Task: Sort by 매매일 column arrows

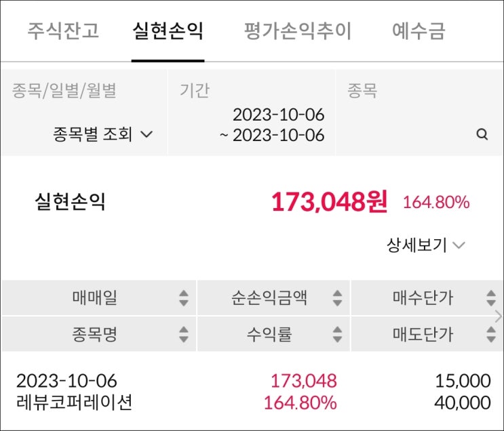Action: pyautogui.click(x=183, y=297)
